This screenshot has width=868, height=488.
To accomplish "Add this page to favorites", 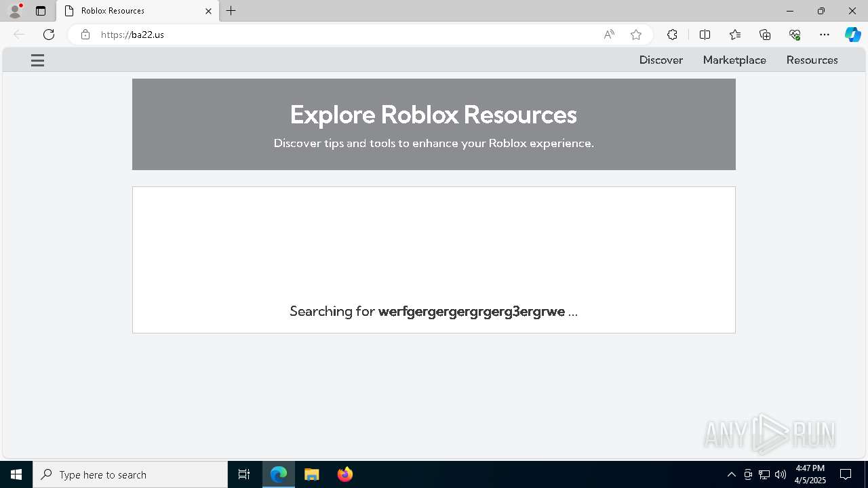I will pos(636,35).
